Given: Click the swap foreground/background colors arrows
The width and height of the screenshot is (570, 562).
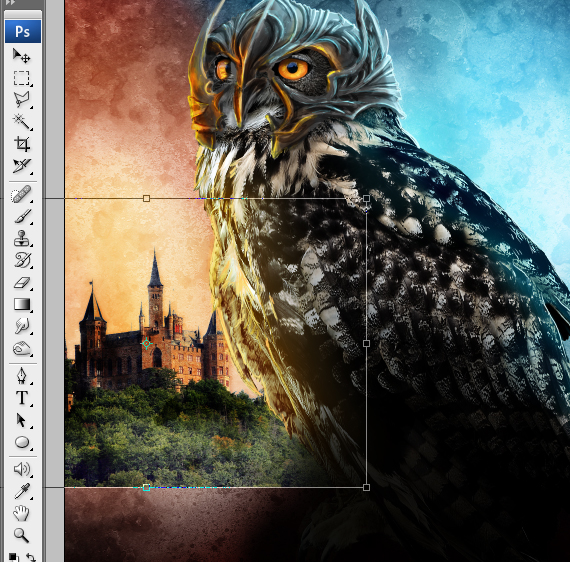Looking at the screenshot, I should pyautogui.click(x=31, y=557).
